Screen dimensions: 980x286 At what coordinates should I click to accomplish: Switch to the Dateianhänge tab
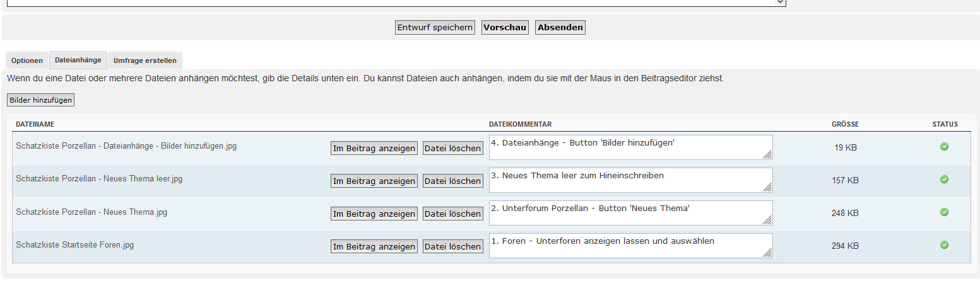point(78,60)
